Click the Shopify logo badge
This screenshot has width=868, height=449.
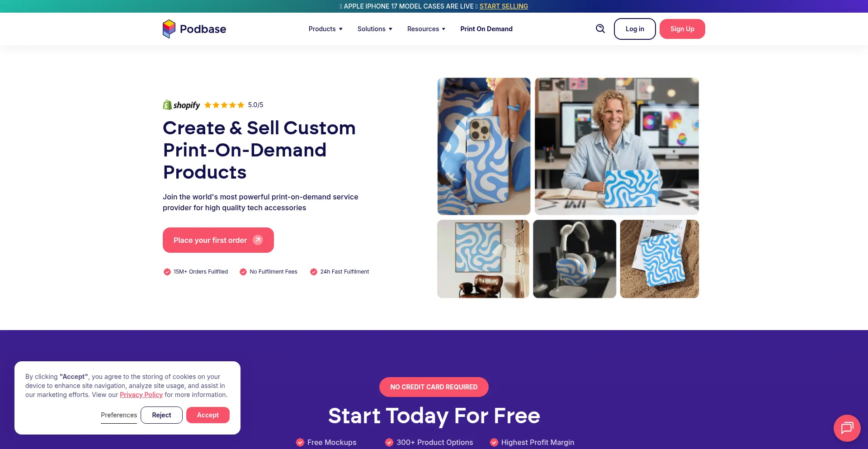click(x=181, y=105)
